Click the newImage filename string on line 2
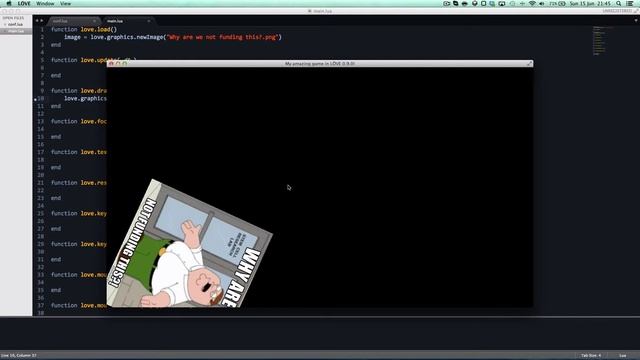Image resolution: width=640 pixels, height=360 pixels. click(x=222, y=37)
